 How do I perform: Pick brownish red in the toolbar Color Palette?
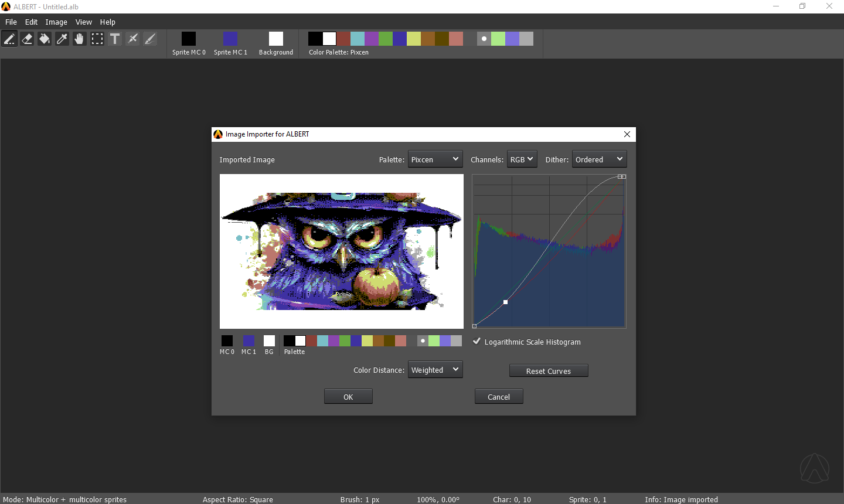[x=343, y=39]
